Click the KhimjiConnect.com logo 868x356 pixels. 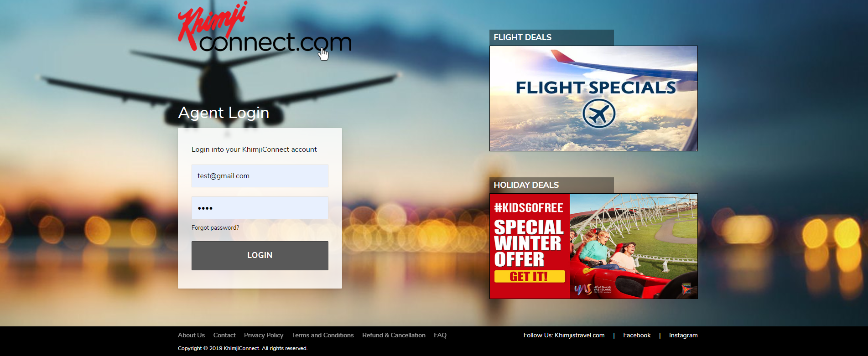[265, 26]
